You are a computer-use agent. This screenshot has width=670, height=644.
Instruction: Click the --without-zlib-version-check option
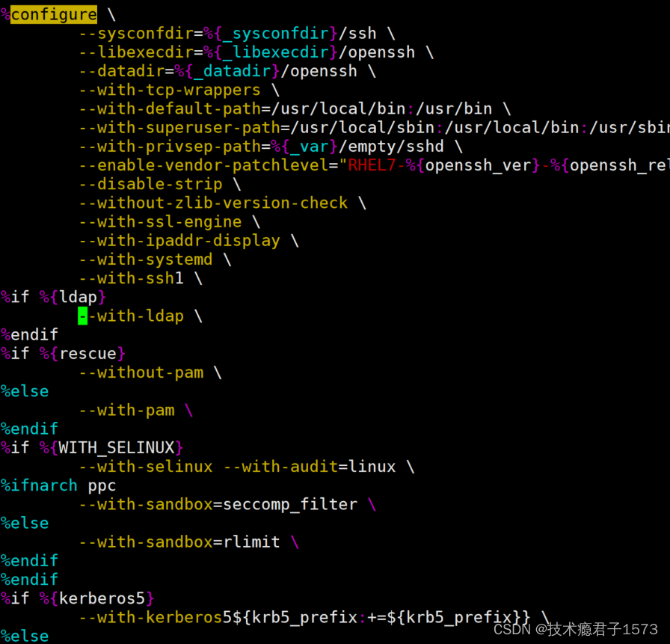pyautogui.click(x=213, y=203)
